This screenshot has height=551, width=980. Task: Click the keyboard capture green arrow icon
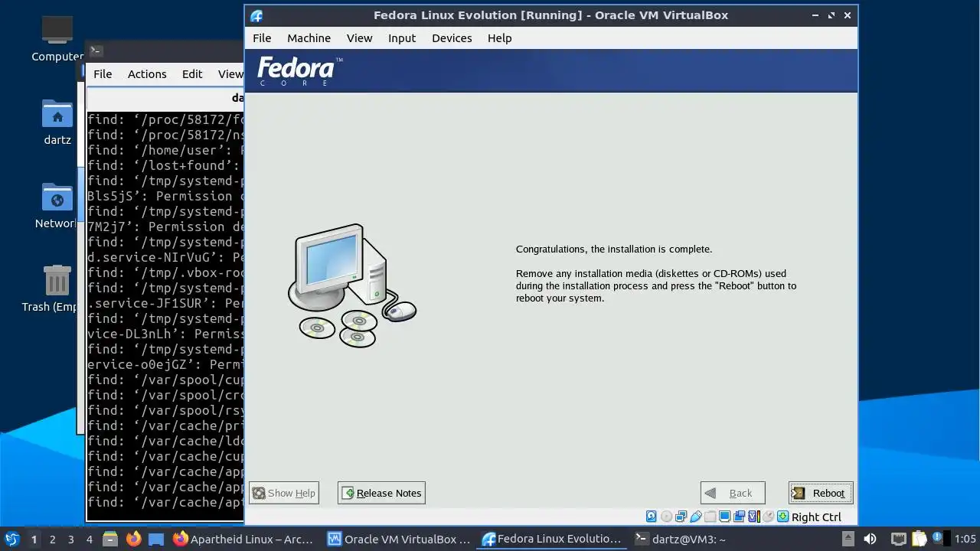782,517
